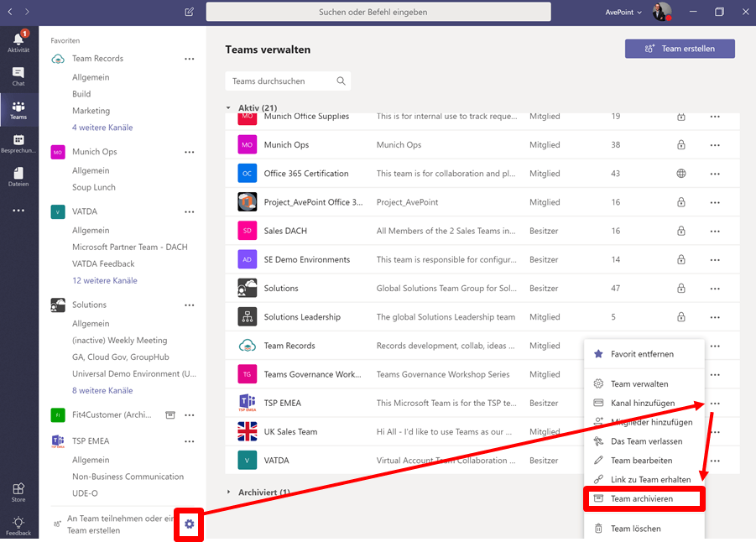Open more apps ellipsis in left rail

coord(18,211)
